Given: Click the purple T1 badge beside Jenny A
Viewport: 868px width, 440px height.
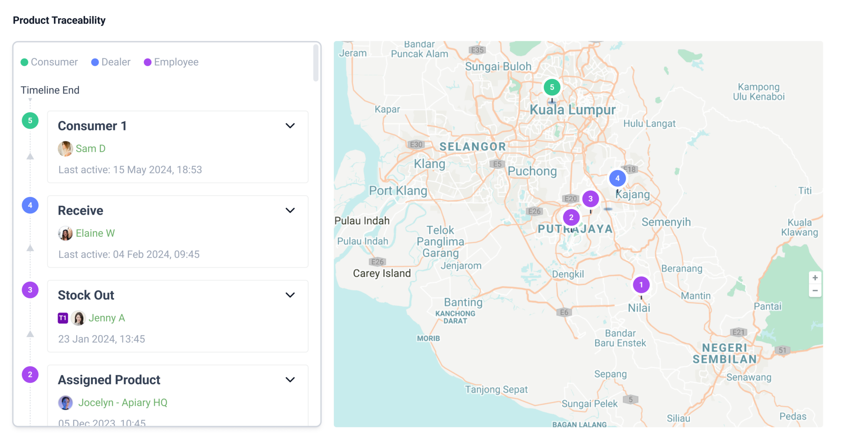Looking at the screenshot, I should [x=63, y=318].
